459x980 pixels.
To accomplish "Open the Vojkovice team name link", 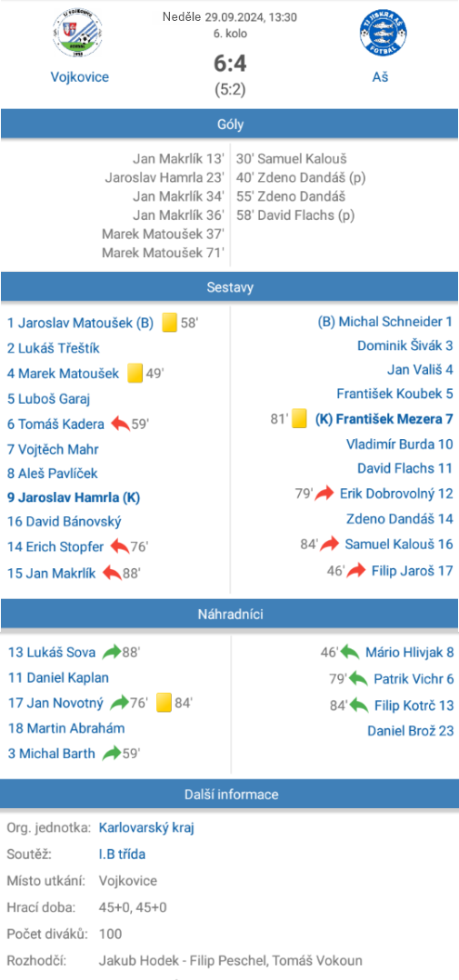I will click(x=79, y=77).
